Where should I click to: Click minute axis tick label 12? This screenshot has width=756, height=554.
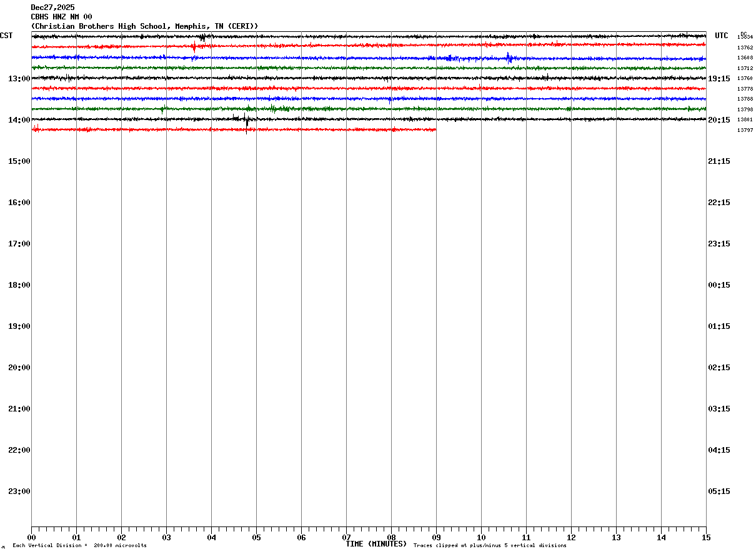click(x=571, y=537)
